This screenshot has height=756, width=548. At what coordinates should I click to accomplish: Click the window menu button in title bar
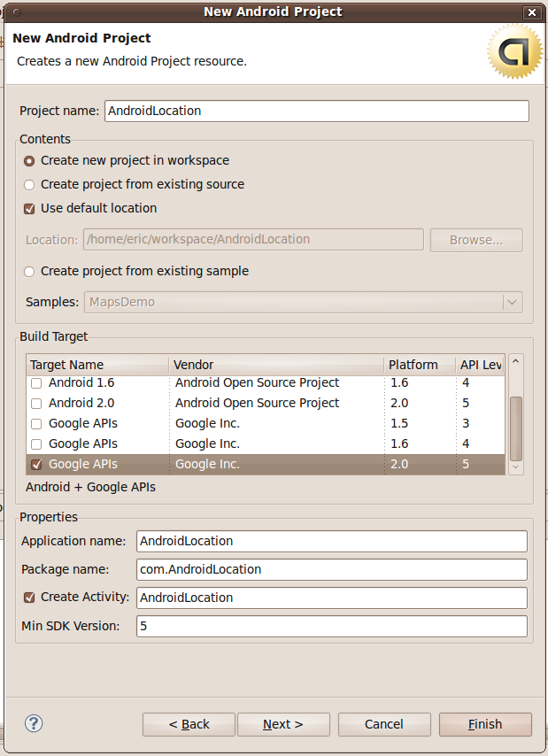[x=17, y=12]
